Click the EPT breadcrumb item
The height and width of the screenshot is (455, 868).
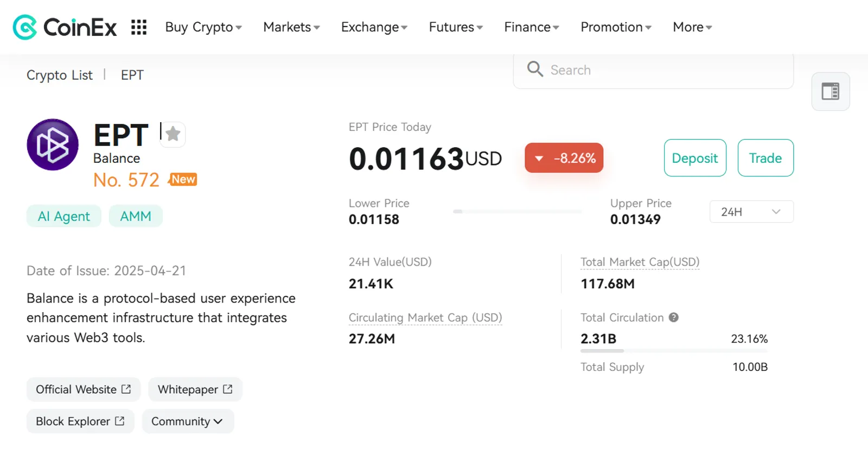[x=132, y=75]
